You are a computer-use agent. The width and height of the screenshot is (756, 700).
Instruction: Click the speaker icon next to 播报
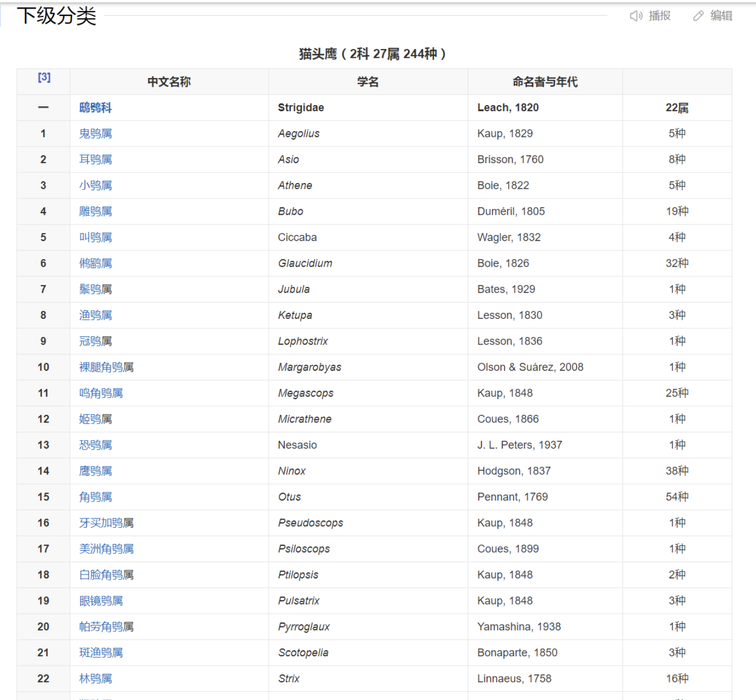[636, 16]
